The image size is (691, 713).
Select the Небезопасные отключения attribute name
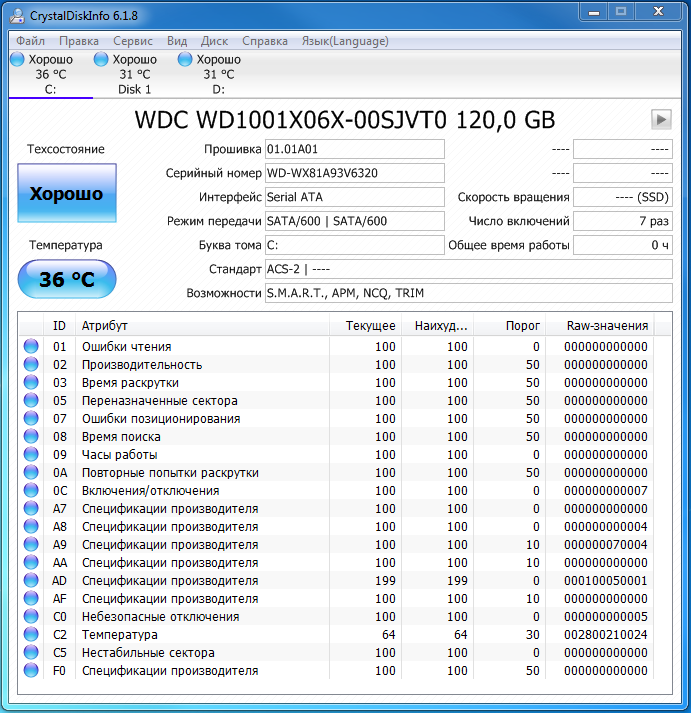click(x=160, y=617)
